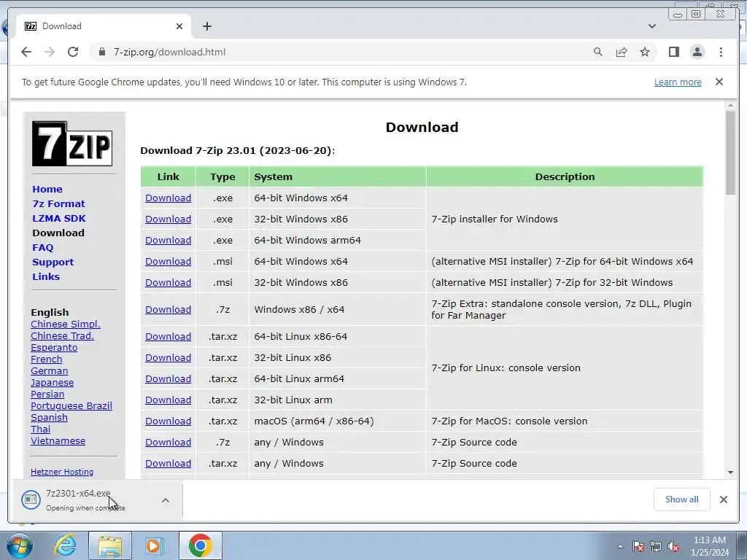Download the .exe for 64-bit Windows x64
The width and height of the screenshot is (747, 560).
pyautogui.click(x=169, y=198)
